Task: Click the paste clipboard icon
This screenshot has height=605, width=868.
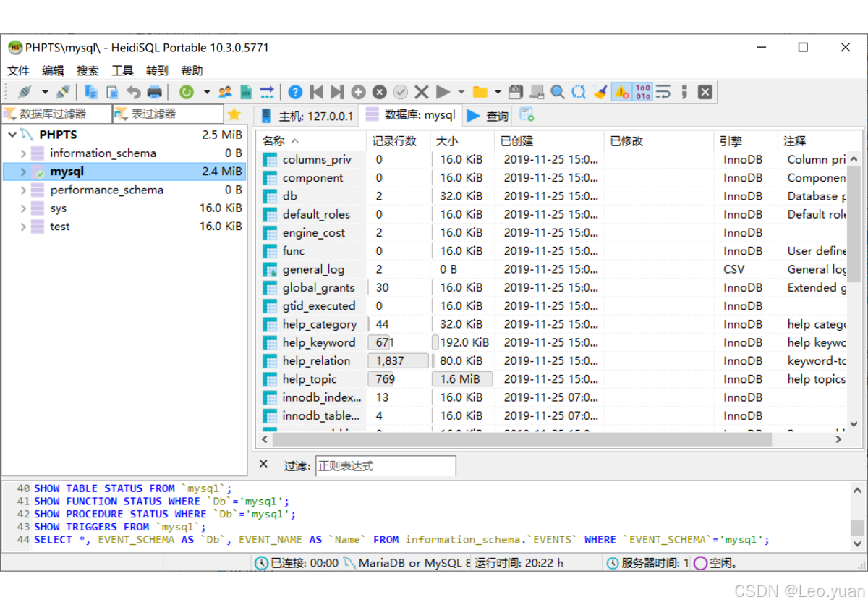Action: point(112,92)
